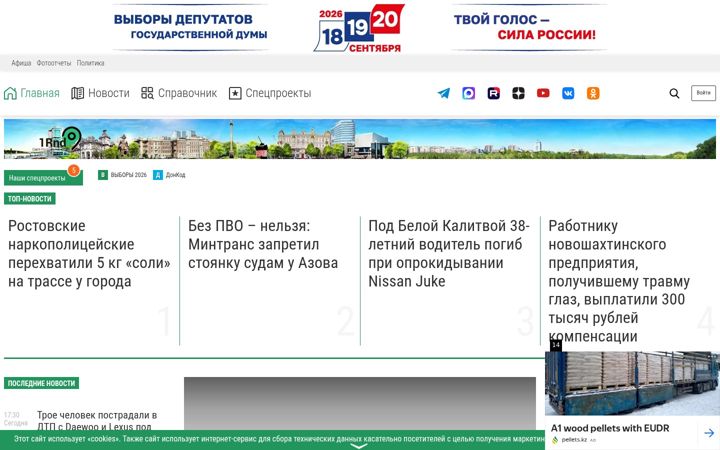720x450 pixels.
Task: Open the purple Max messenger icon
Action: pos(468,93)
